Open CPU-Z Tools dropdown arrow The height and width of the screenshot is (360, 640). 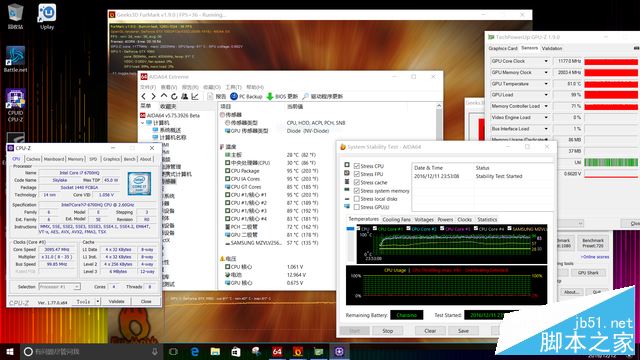click(98, 301)
